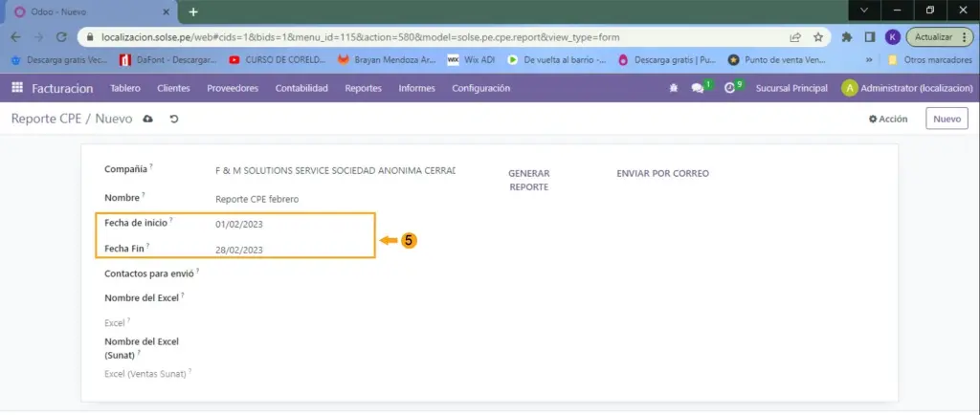980x415 pixels.
Task: Click the debug bug icon in navbar
Action: tap(674, 88)
